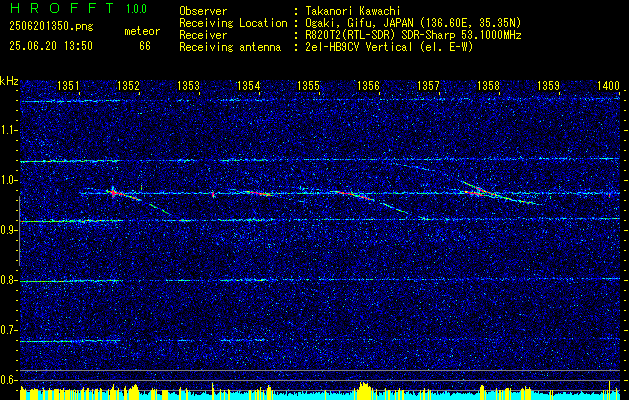
Task: Click the 0.6 kHz frequency label
Action: 9,380
